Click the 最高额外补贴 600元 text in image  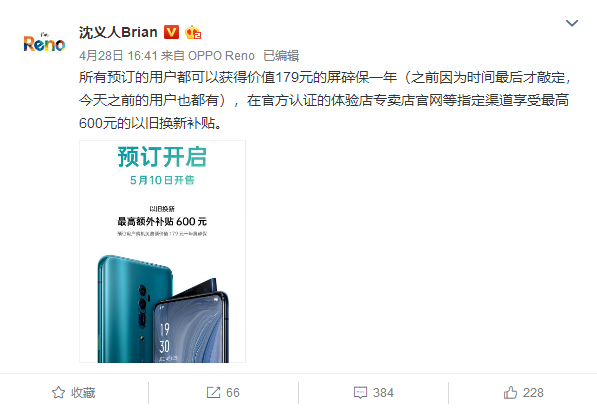162,221
